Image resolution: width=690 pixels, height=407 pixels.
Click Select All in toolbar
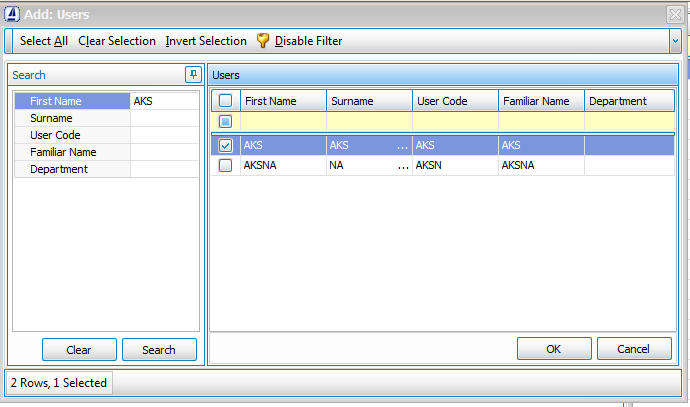[x=44, y=41]
